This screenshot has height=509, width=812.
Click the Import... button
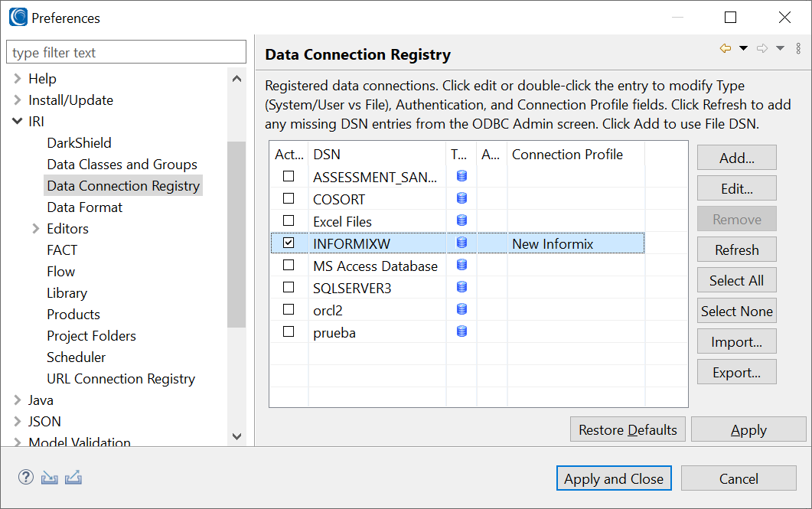pos(737,341)
